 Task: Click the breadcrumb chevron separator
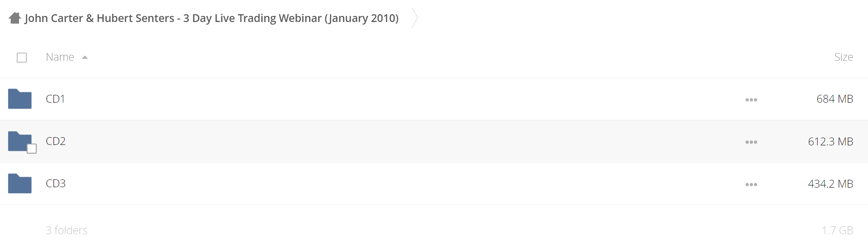pyautogui.click(x=415, y=18)
